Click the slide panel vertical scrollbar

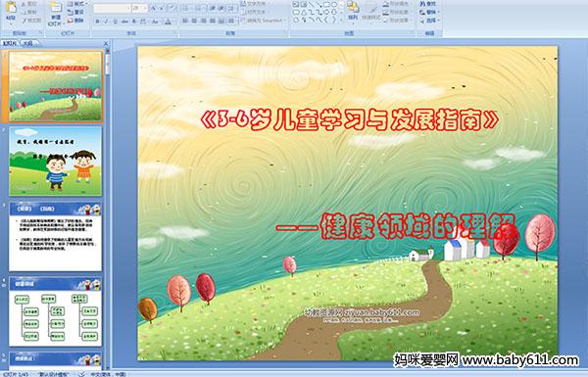coord(108,210)
